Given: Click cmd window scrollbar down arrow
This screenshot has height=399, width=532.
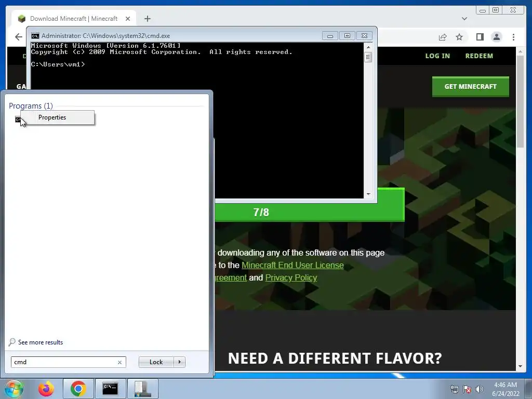Looking at the screenshot, I should pos(368,194).
